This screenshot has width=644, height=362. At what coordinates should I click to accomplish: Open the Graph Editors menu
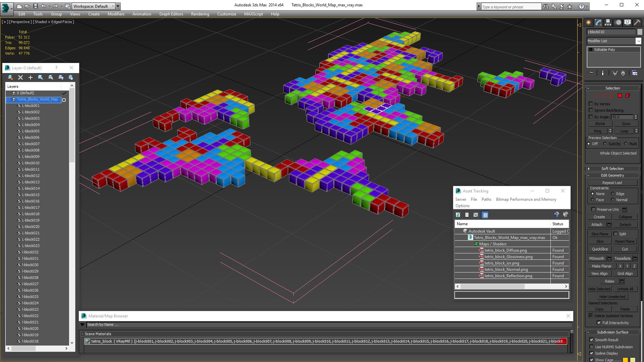coord(171,14)
